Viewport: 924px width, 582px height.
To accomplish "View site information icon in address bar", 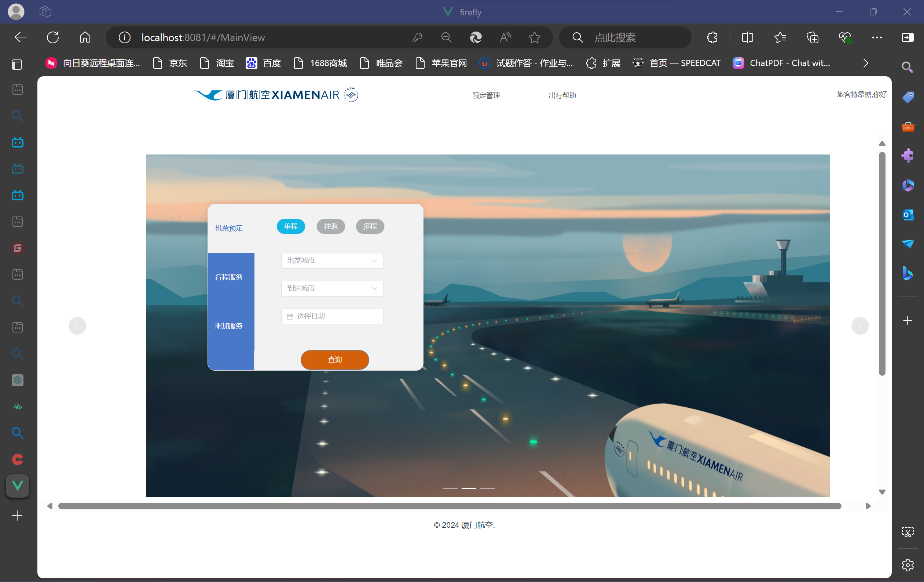I will click(124, 37).
